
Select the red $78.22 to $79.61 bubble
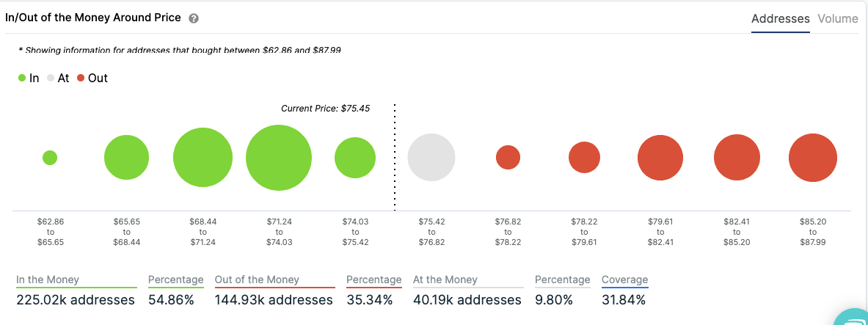tap(584, 157)
